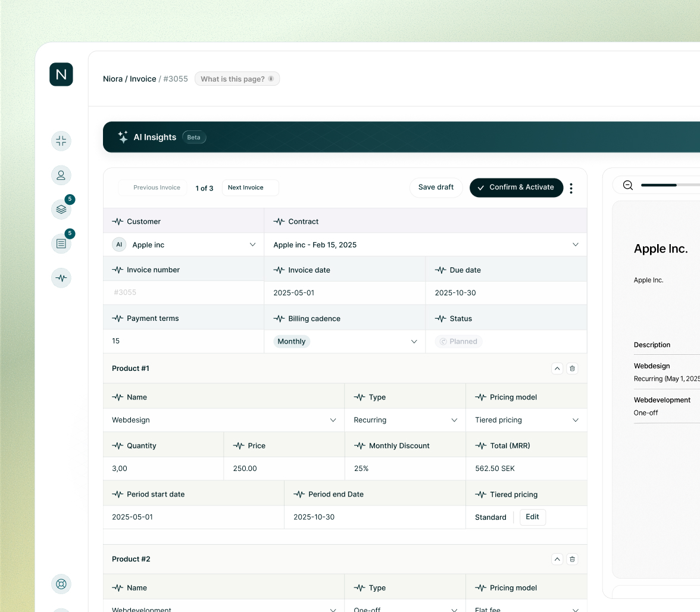Collapse the Product #1 section chevron

[557, 369]
